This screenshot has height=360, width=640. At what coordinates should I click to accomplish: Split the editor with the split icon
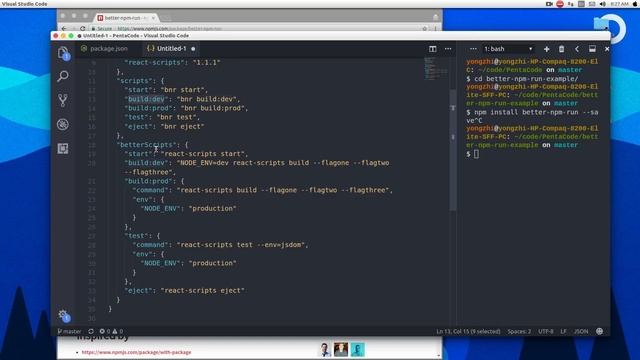pyautogui.click(x=433, y=49)
